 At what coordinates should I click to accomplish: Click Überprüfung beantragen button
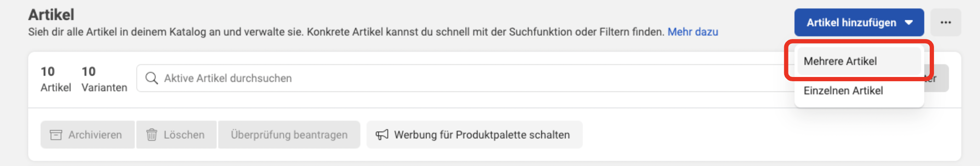(289, 134)
